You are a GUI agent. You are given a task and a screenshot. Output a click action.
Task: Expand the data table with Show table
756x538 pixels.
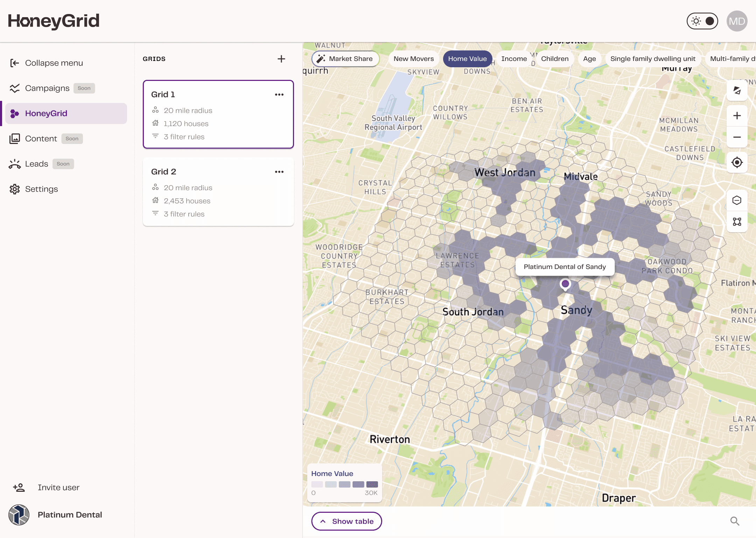point(346,522)
